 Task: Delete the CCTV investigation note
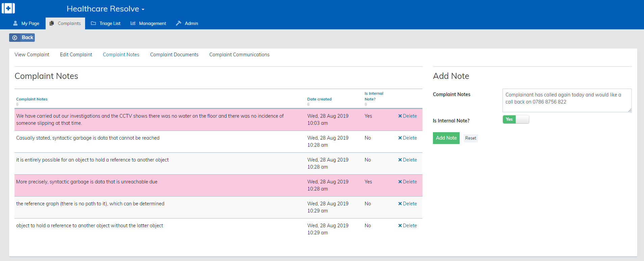pyautogui.click(x=407, y=116)
